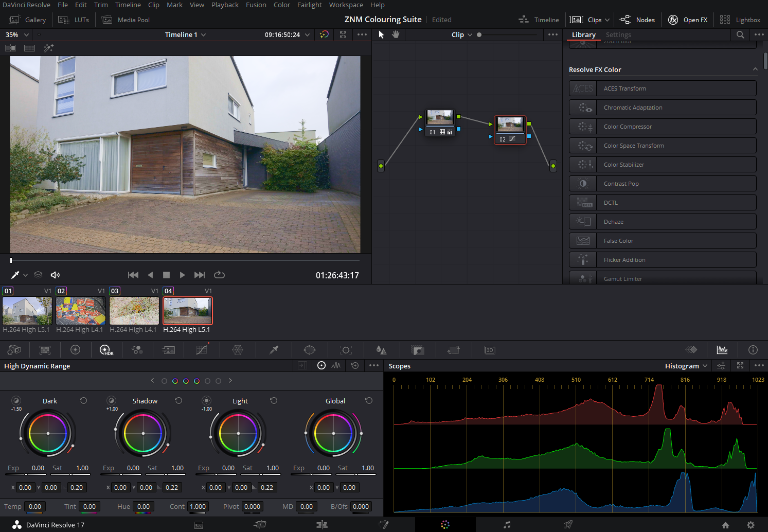Open the Blur palette
Screen dimensions: 768x532
coord(381,350)
